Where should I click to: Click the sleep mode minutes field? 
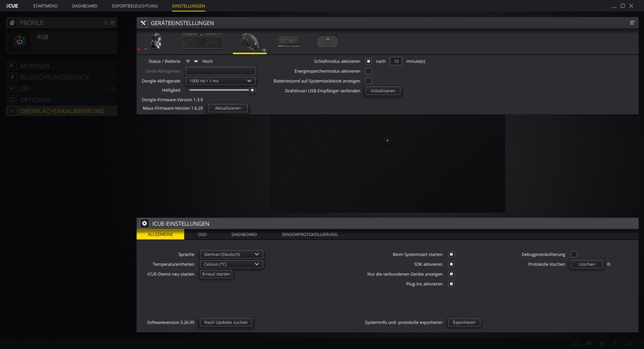point(396,61)
